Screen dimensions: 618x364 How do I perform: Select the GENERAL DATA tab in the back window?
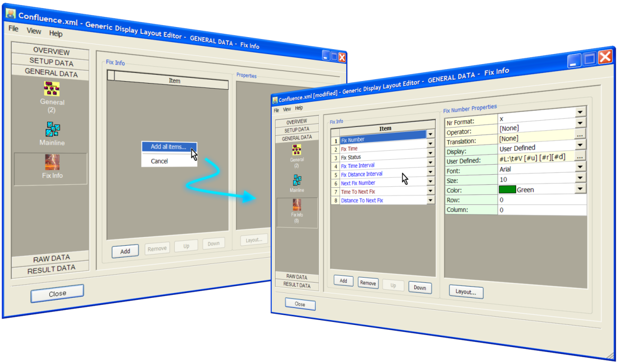click(51, 73)
